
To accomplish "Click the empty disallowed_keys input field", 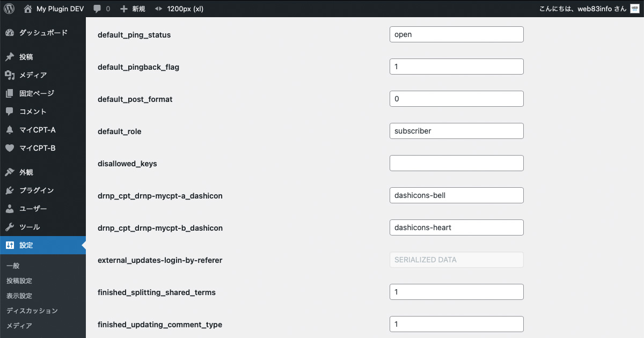I will tap(457, 163).
